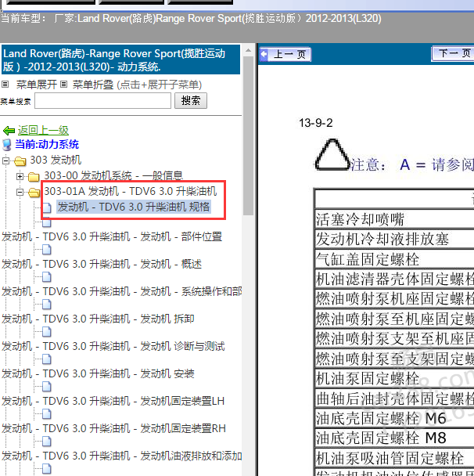
Task: Open 发动机固定装置LH page
Action: point(113,401)
